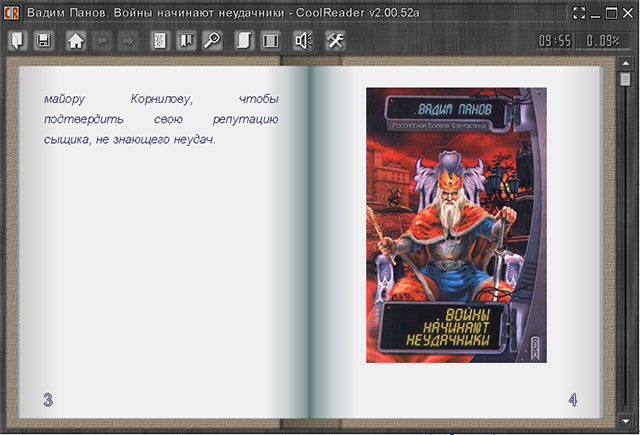
Task: Click page number 3
Action: tap(48, 400)
